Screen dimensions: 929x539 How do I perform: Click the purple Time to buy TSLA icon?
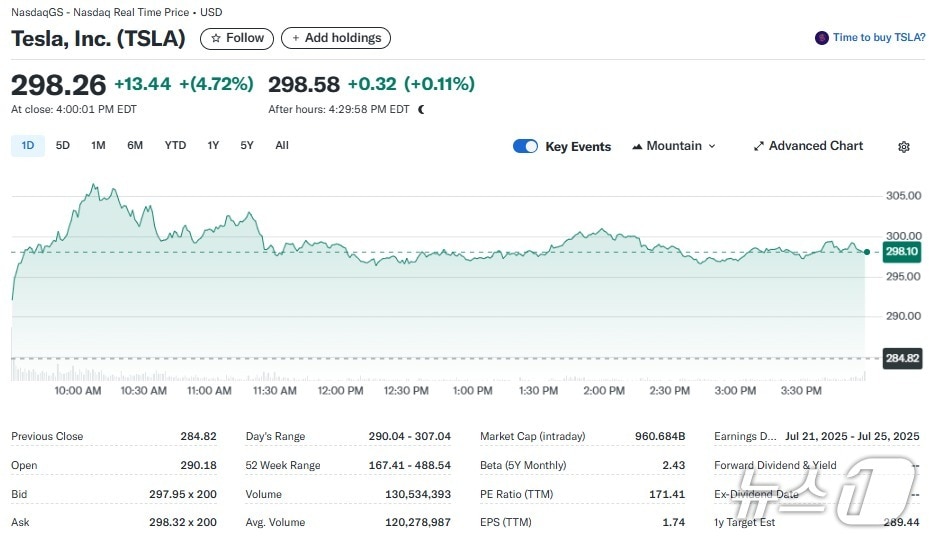[x=822, y=38]
